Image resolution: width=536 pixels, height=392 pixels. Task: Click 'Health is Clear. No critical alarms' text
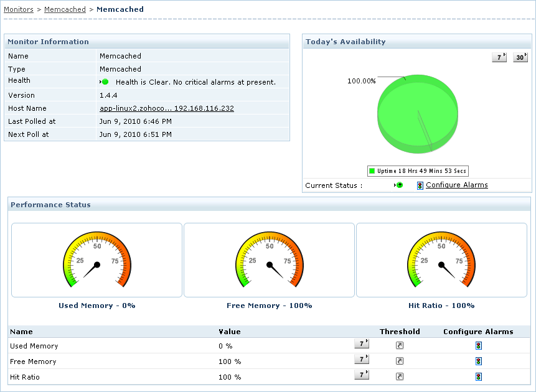195,82
